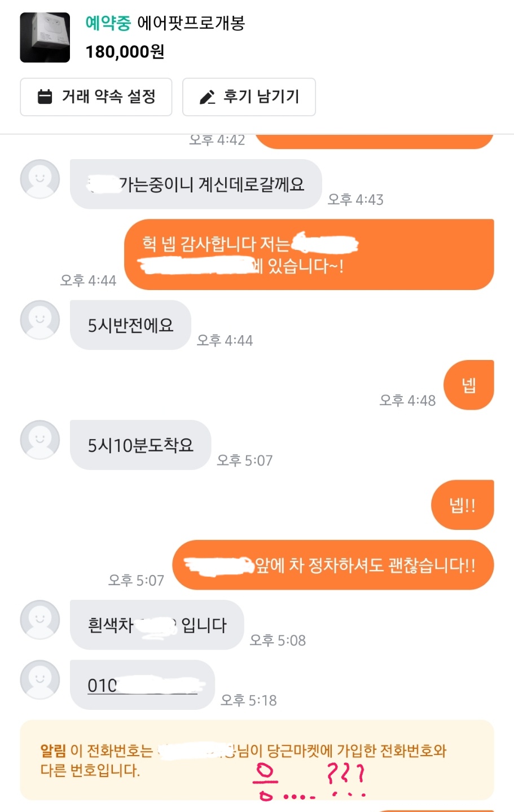This screenshot has height=812, width=514.
Task: Tap avatar beside 가는중이니 계신데로갈께요 message
Action: 40,179
